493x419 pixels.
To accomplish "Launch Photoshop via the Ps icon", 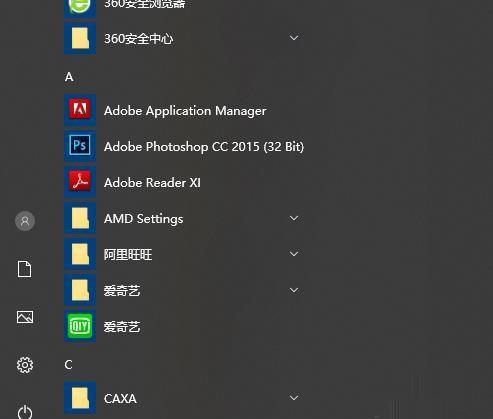I will [x=80, y=145].
